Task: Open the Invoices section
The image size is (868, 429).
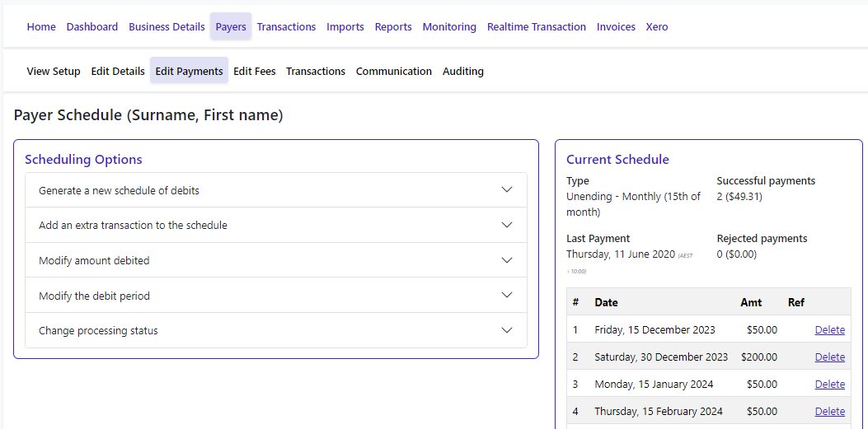Action: point(616,26)
